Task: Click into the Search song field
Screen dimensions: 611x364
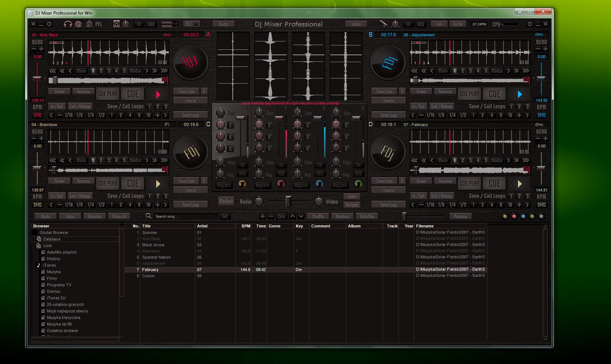Action: (185, 216)
